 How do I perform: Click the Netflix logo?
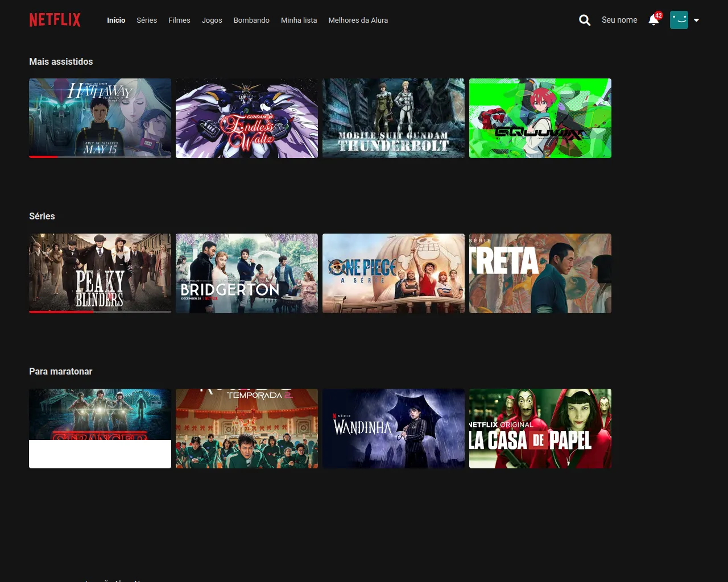(55, 20)
